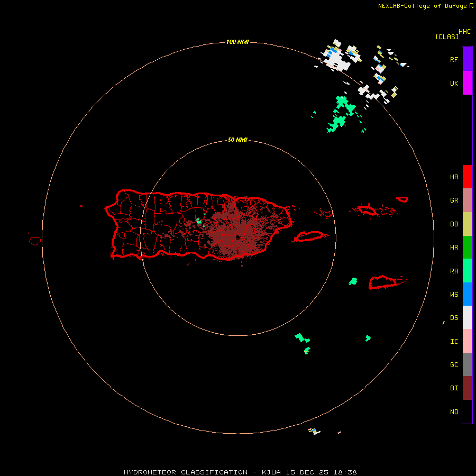Click the "GC" legend label
The image size is (476, 476).
454,365
